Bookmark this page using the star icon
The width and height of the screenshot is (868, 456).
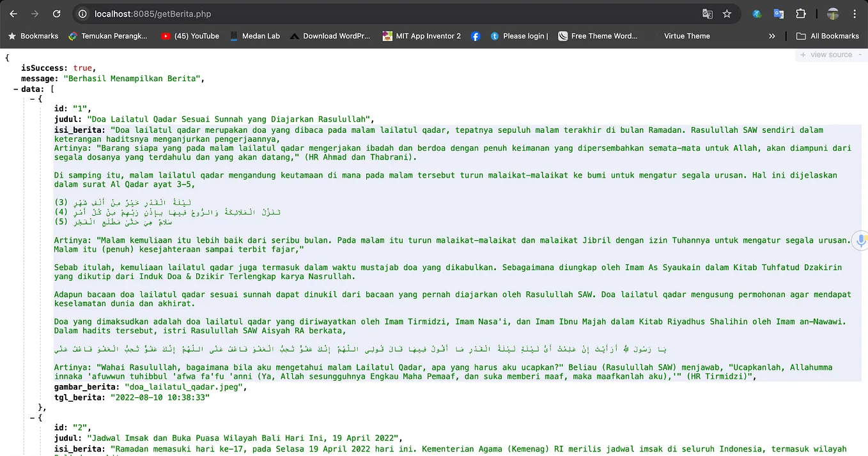(x=726, y=13)
